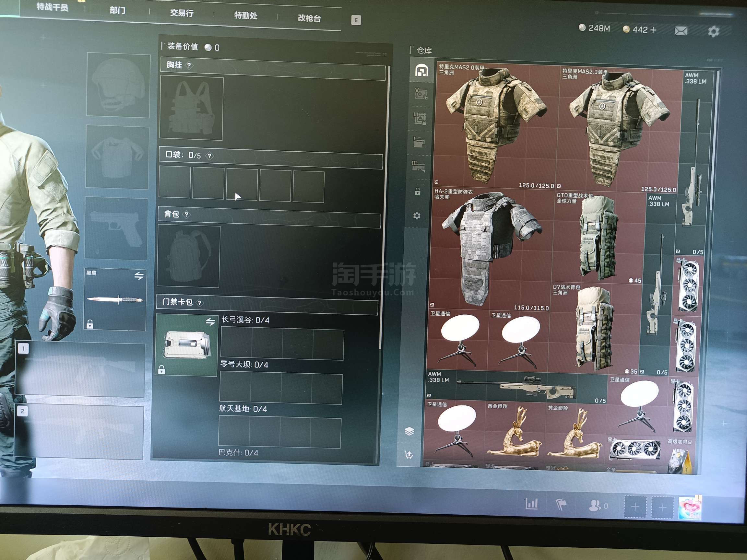Screen dimensions: 747x560
Task: Click the cart sell icon in the warehouse sidebar
Action: click(409, 455)
